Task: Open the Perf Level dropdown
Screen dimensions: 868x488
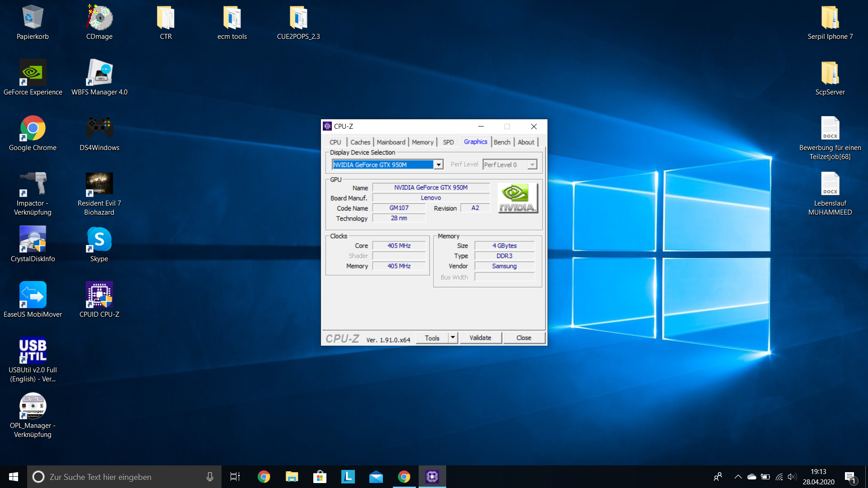Action: click(532, 165)
